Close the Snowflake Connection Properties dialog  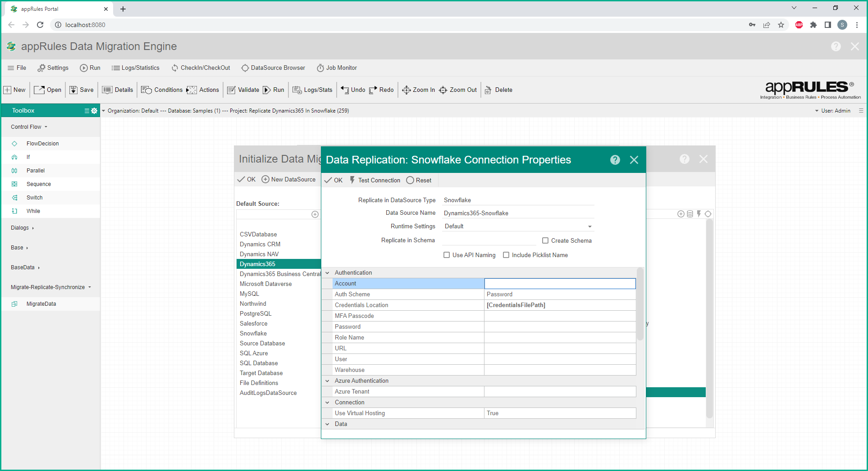(x=634, y=160)
